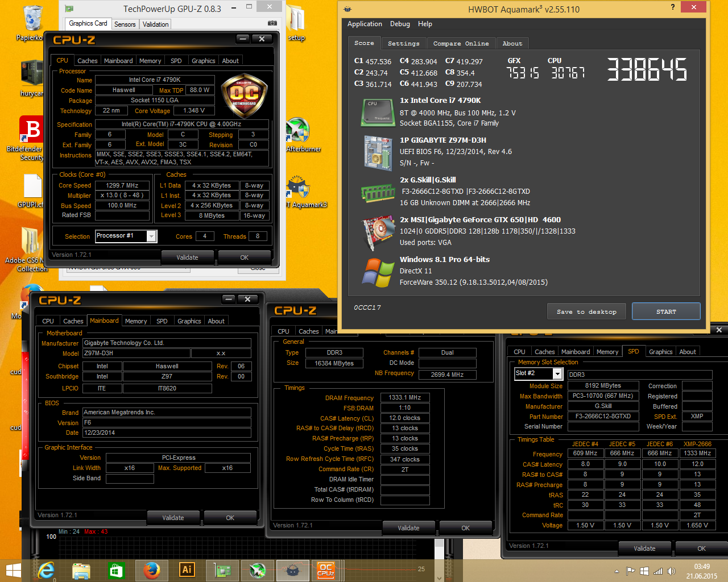Open the Aquamark About tab
Image resolution: width=728 pixels, height=582 pixels.
pyautogui.click(x=512, y=43)
